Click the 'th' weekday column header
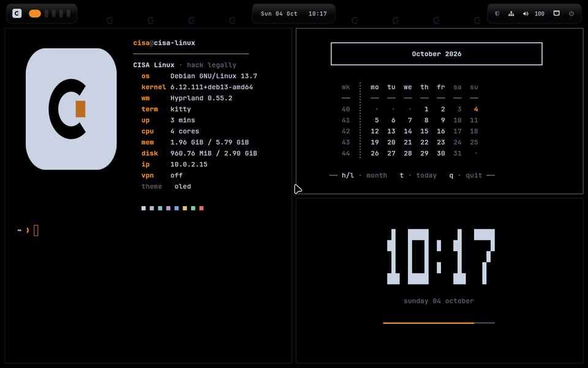This screenshot has width=588, height=368. 424,87
